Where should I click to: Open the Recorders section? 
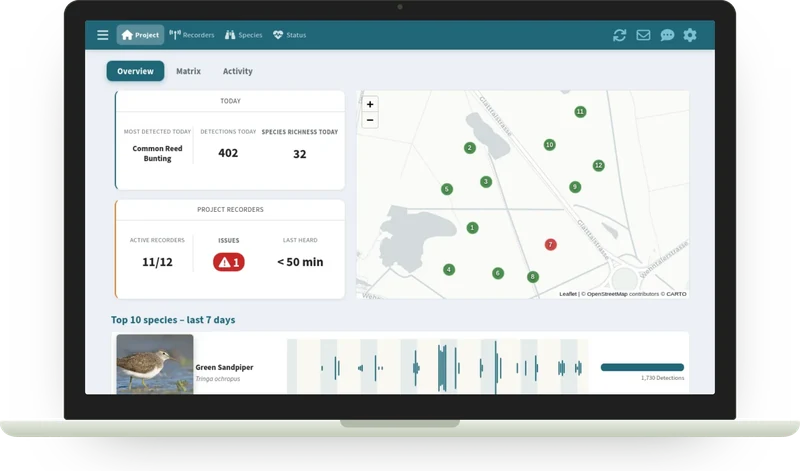point(192,35)
